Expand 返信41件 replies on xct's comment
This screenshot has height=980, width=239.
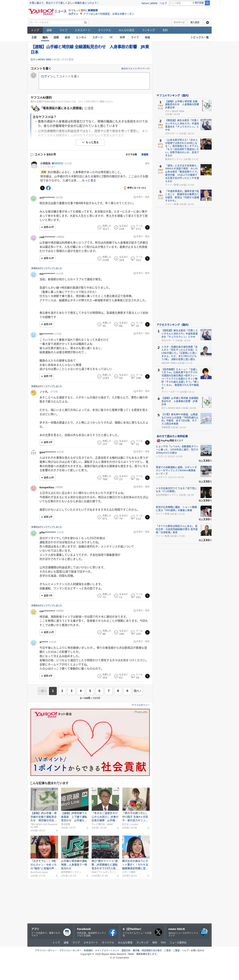[48, 227]
